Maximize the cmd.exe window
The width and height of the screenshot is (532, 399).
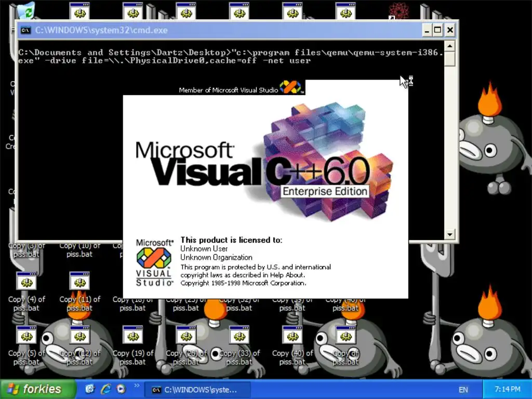click(437, 30)
